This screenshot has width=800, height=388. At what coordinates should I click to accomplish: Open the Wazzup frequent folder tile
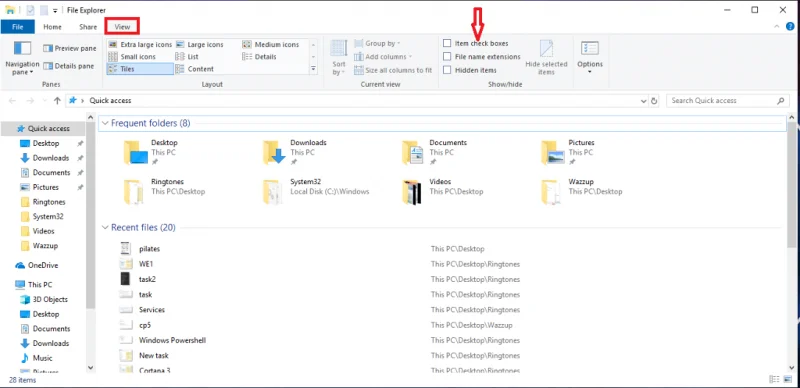coord(582,191)
